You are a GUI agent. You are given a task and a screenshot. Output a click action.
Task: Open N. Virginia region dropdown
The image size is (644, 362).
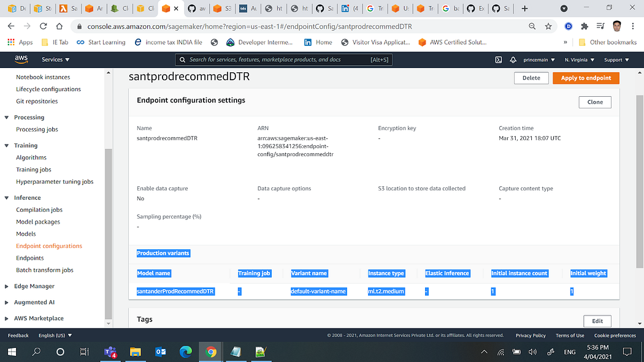(579, 60)
